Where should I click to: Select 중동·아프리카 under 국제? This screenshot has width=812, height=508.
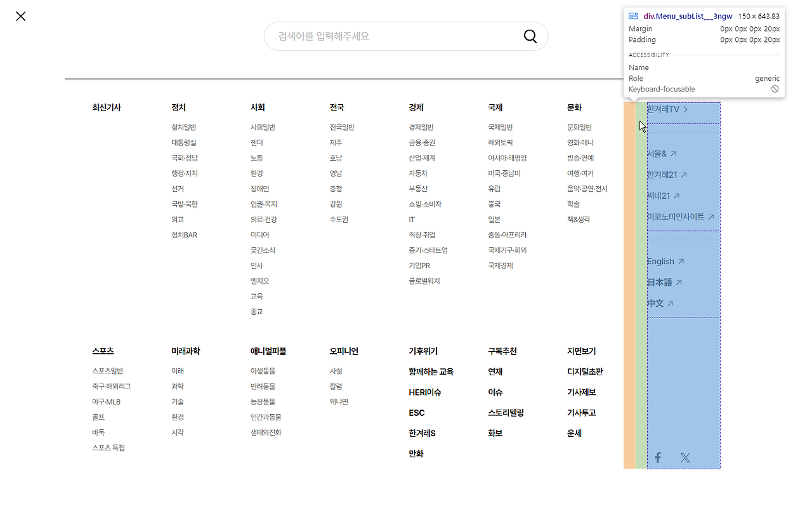tap(507, 235)
